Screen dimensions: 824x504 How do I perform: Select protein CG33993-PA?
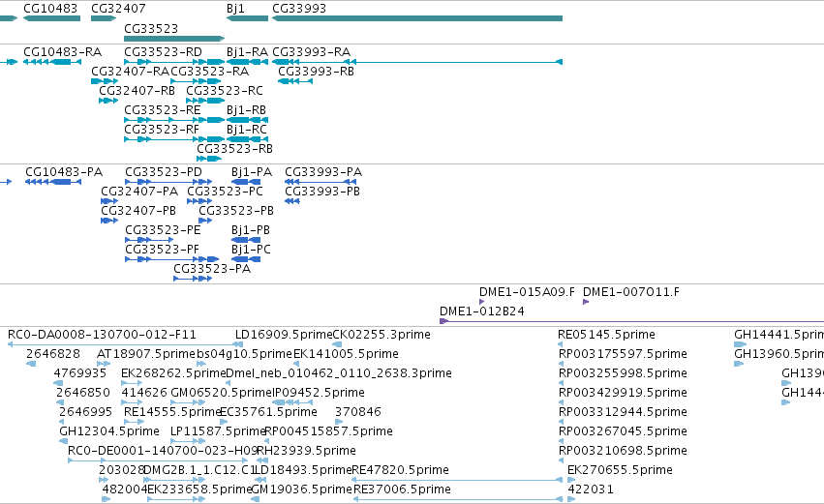point(323,172)
